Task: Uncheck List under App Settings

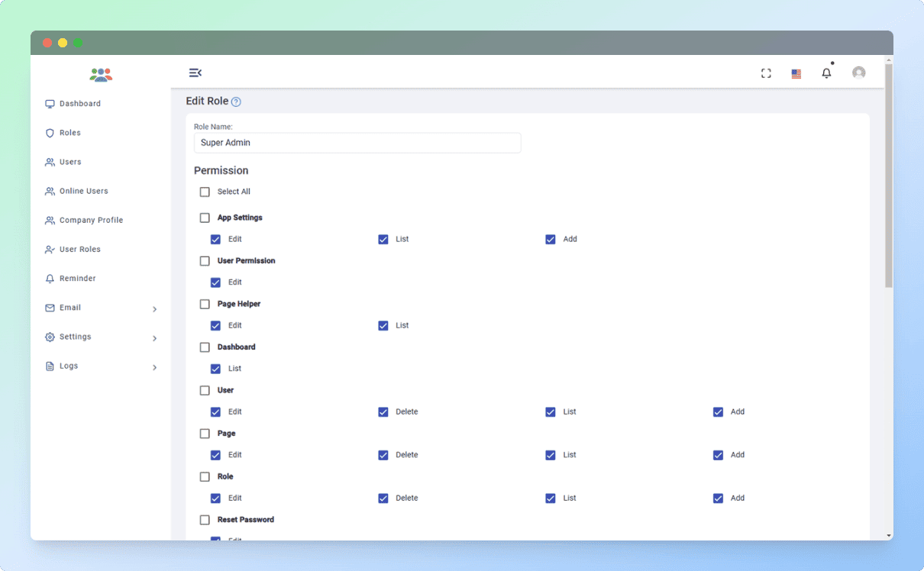Action: coord(383,239)
